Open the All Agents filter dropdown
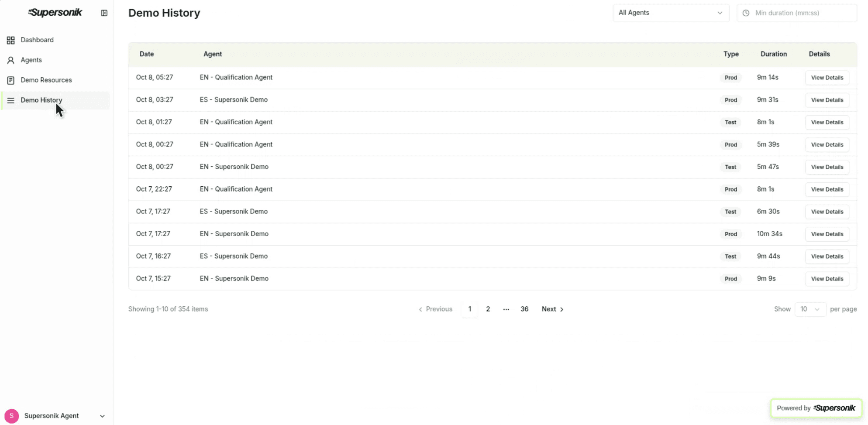The height and width of the screenshot is (425, 868). click(671, 13)
